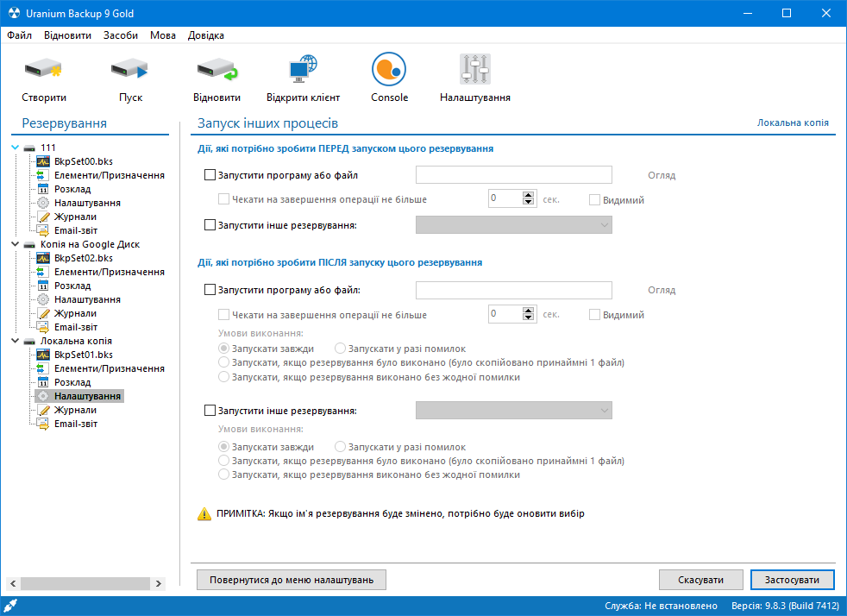Click the Створити new backup icon

(43, 69)
